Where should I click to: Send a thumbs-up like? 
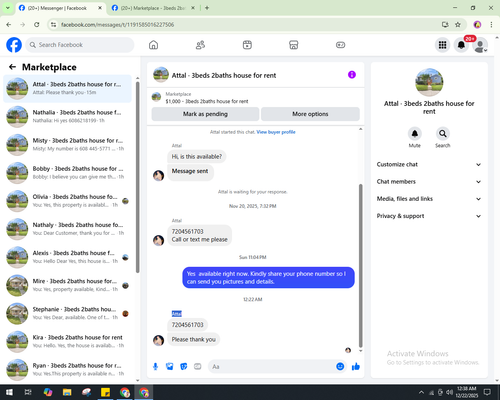pos(356,367)
